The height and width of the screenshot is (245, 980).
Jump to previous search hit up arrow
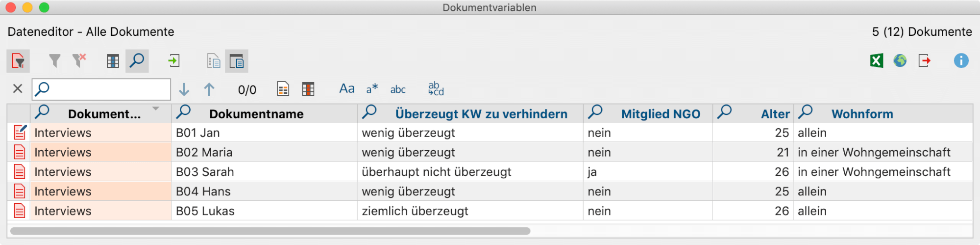[209, 89]
